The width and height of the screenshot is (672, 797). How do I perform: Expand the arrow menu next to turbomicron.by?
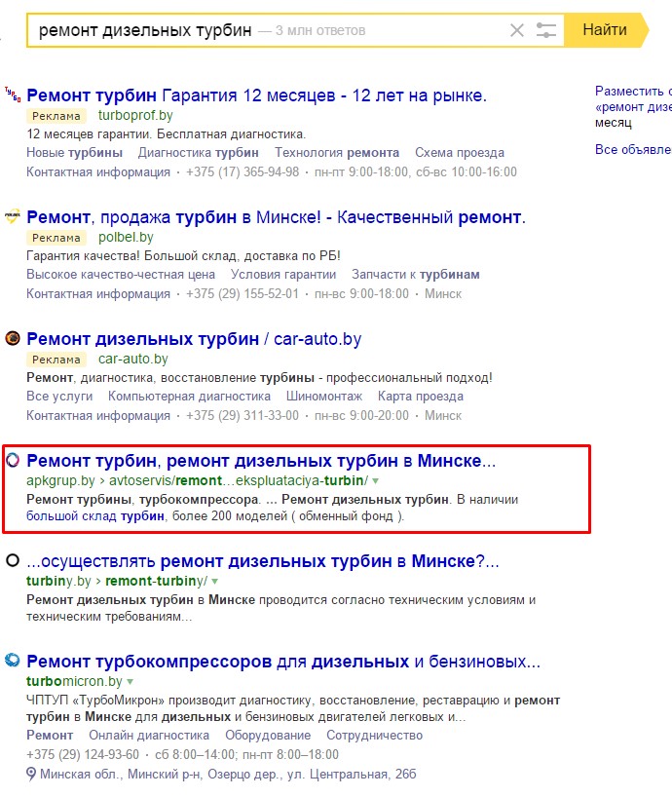(x=130, y=682)
